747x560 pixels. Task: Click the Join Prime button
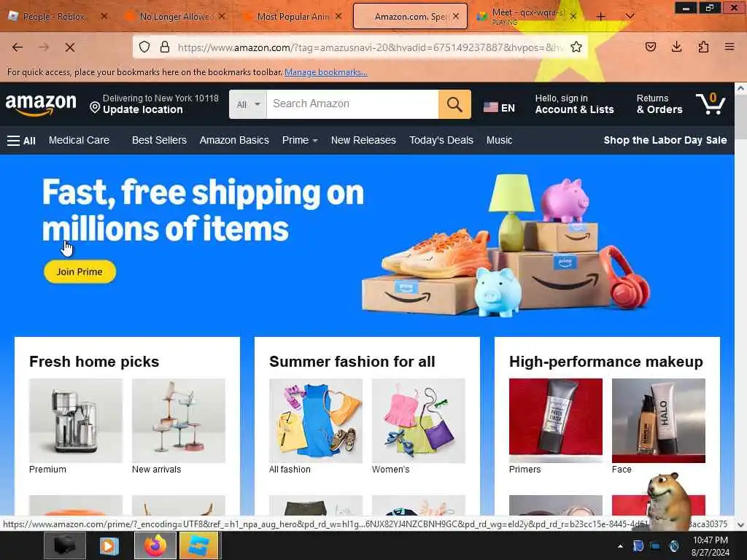point(80,272)
